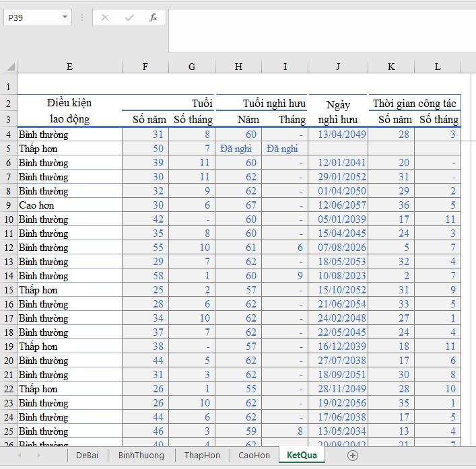Click the Enter checkmark formula bar icon

pos(129,17)
